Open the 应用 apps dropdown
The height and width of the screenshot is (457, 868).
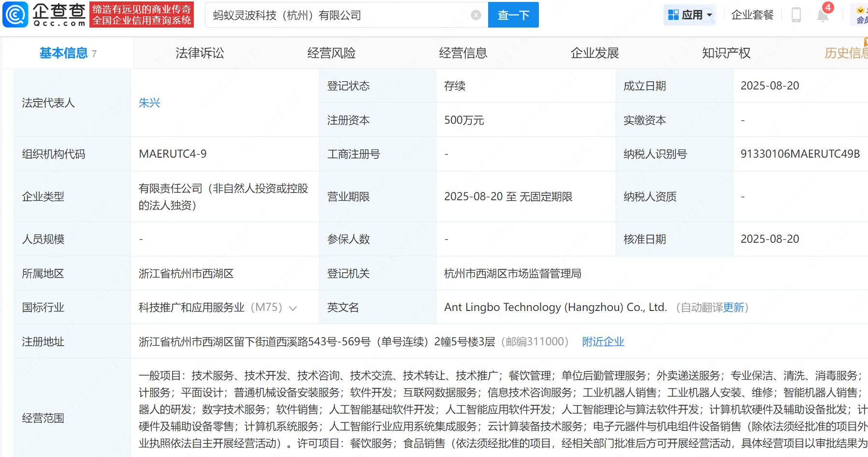690,15
